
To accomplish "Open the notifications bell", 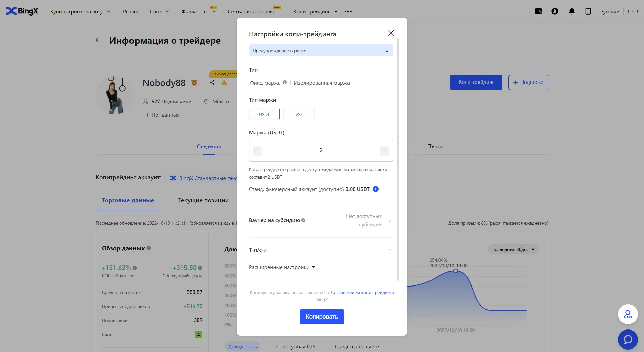I will (572, 11).
